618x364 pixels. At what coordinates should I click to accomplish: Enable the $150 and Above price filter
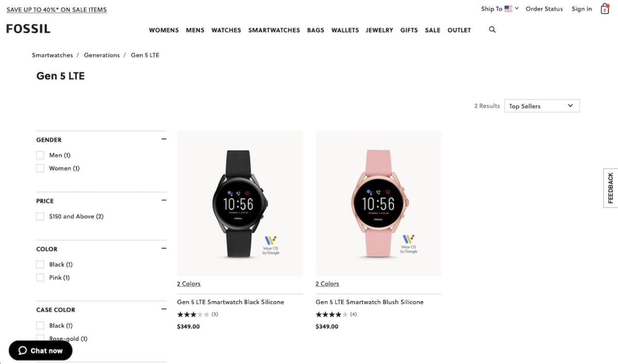click(40, 216)
